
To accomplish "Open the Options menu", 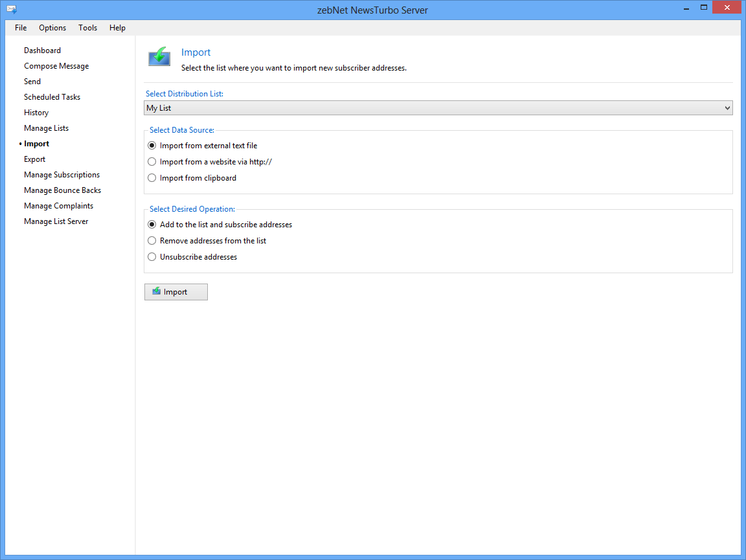I will pos(52,28).
